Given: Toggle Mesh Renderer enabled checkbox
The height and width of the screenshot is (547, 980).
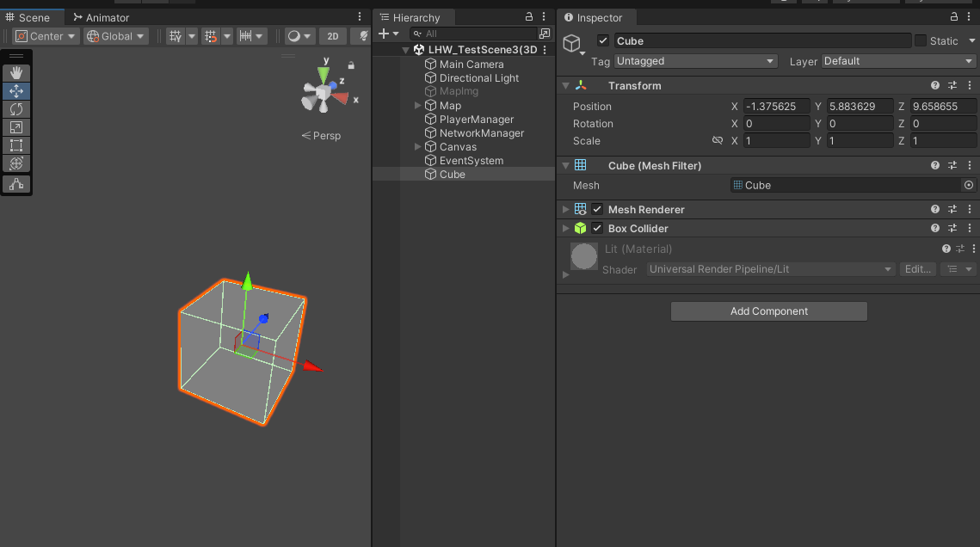Looking at the screenshot, I should click(x=597, y=209).
